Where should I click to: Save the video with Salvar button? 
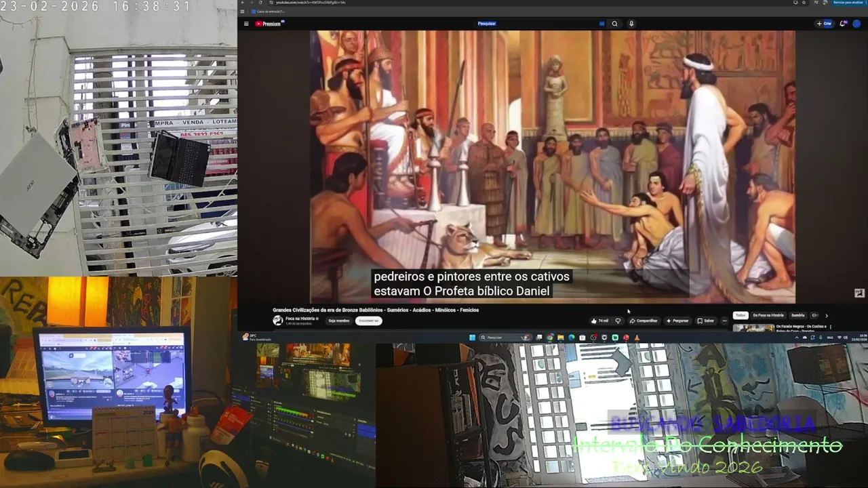pos(706,321)
